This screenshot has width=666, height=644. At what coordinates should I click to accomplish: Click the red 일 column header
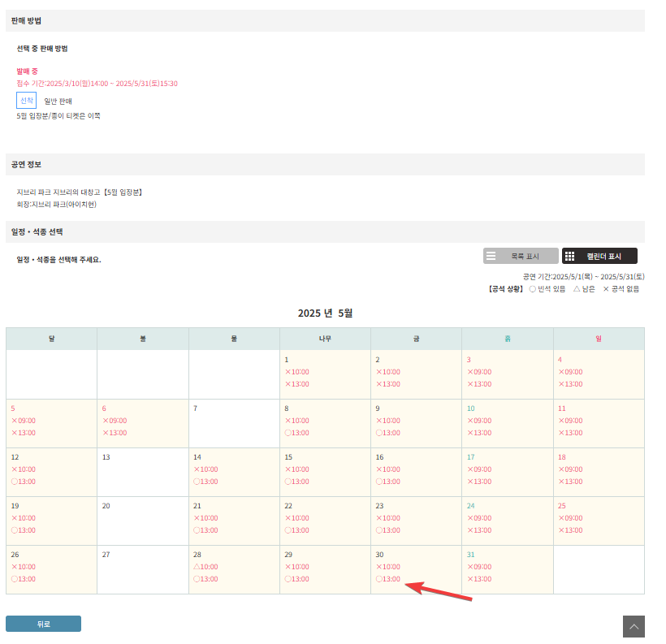[x=599, y=339]
